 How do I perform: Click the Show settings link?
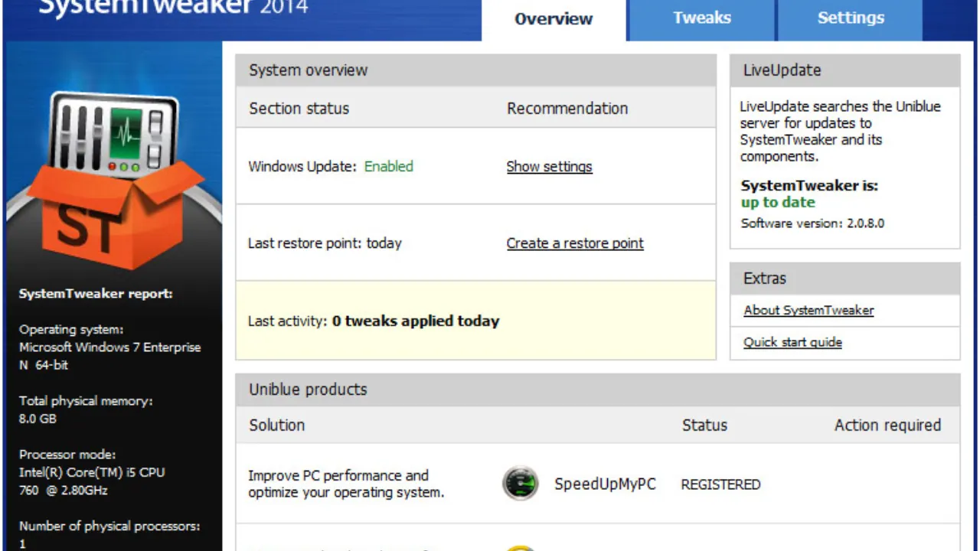pyautogui.click(x=549, y=167)
